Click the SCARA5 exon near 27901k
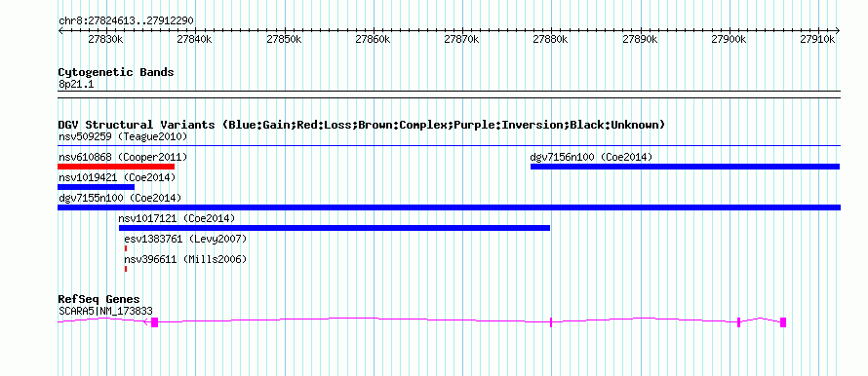Screen dimensions: 868x376 (739, 322)
